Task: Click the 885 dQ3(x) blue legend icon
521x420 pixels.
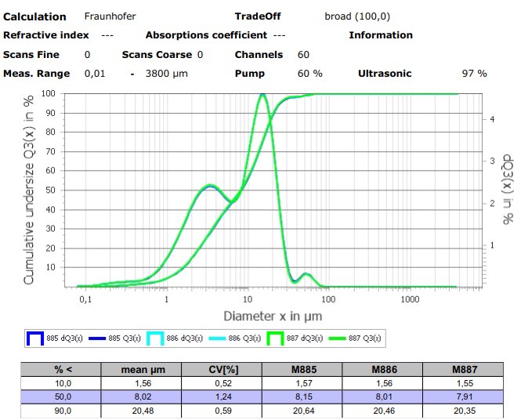Action: pyautogui.click(x=35, y=339)
